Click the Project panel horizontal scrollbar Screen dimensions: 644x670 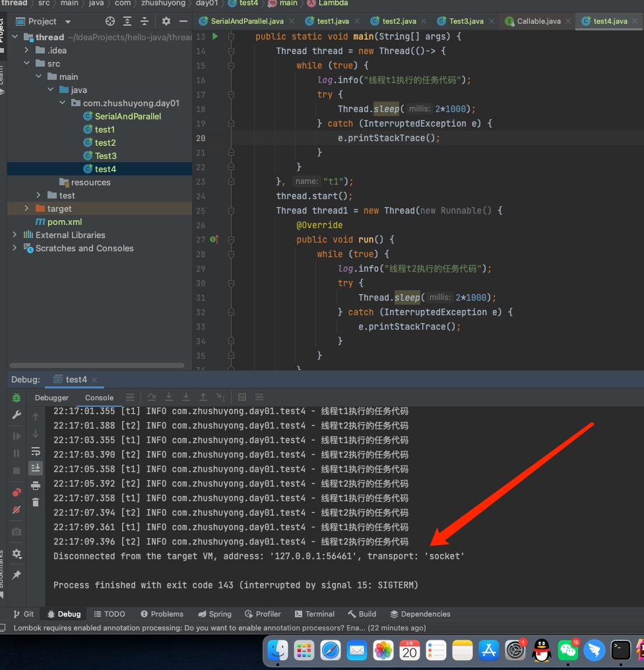coord(97,365)
